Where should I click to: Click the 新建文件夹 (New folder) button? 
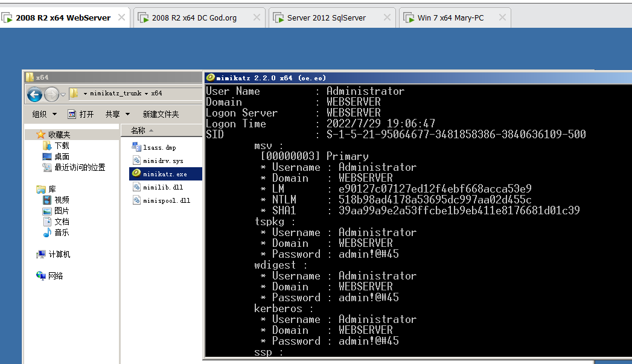[161, 114]
